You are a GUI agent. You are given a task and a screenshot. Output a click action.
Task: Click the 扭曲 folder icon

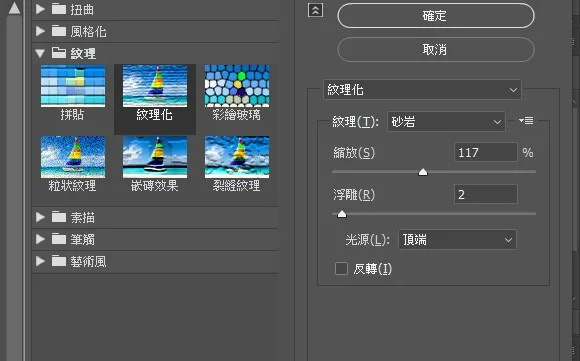58,9
